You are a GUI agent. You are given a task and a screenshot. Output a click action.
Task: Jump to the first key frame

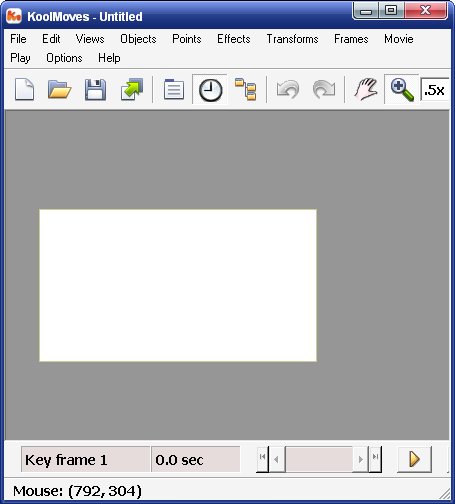[263, 459]
